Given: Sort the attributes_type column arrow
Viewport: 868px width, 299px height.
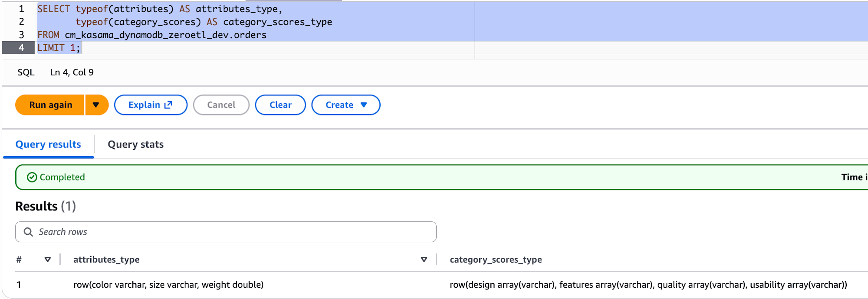Looking at the screenshot, I should coord(424,260).
